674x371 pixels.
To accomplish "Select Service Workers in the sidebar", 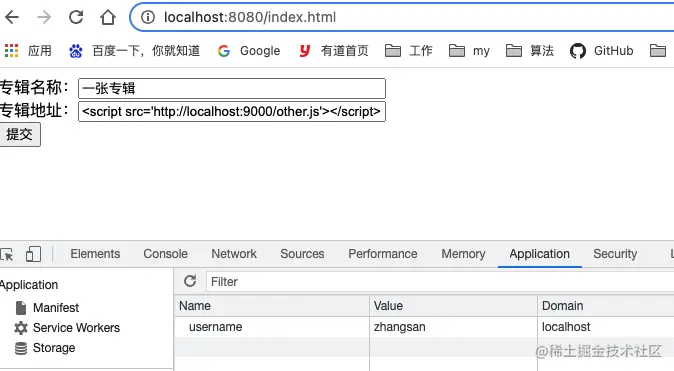I will (x=67, y=328).
